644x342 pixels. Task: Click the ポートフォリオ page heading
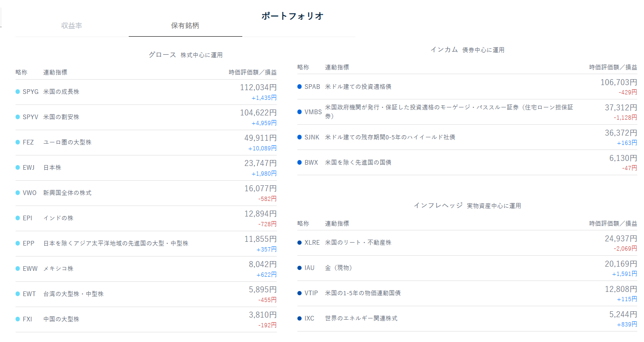[x=292, y=16]
